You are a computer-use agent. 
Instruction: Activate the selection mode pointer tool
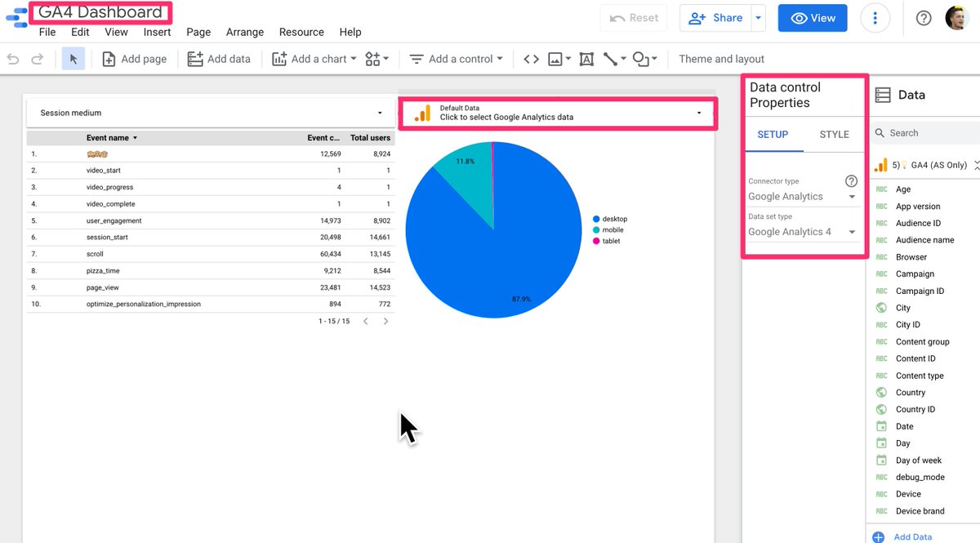tap(73, 59)
